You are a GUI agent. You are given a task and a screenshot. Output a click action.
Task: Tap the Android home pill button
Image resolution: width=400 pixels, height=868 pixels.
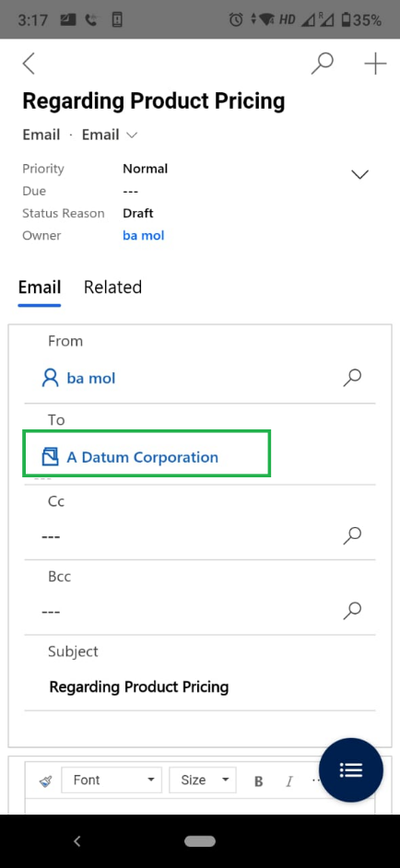(200, 841)
